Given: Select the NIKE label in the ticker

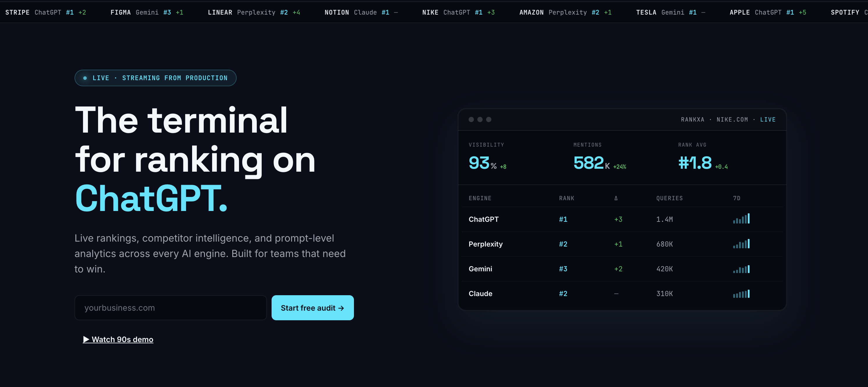Looking at the screenshot, I should (430, 12).
